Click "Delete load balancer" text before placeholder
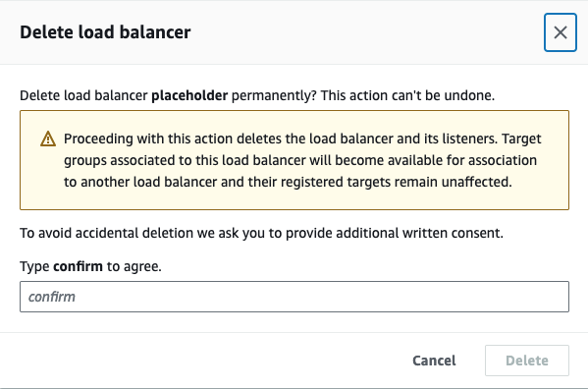The height and width of the screenshot is (389, 588). coord(83,95)
